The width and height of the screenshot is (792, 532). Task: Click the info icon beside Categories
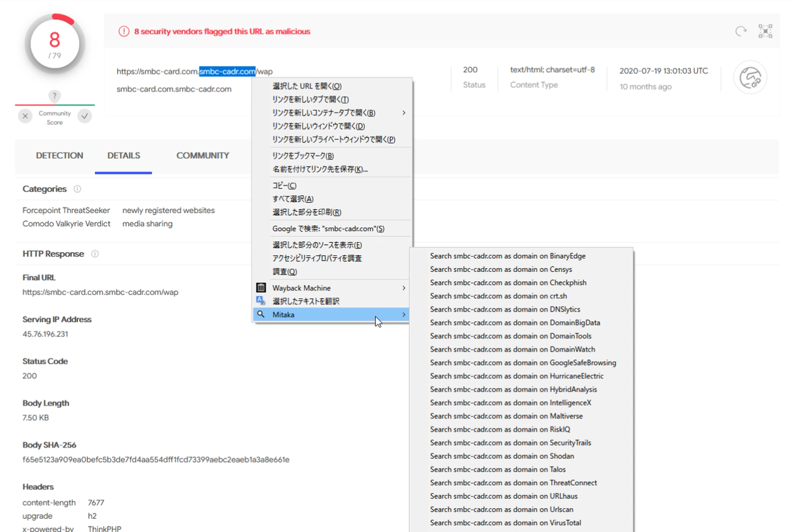click(x=77, y=189)
